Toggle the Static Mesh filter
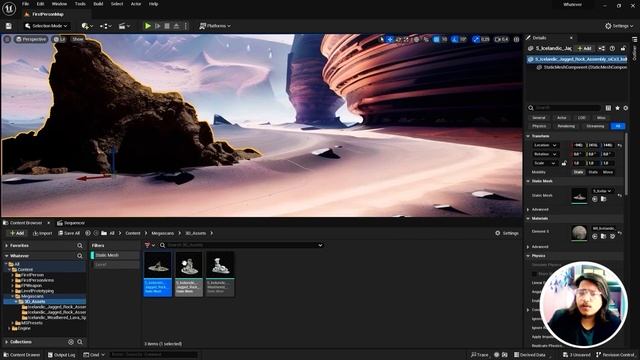Image resolution: width=640 pixels, height=360 pixels. (115, 255)
